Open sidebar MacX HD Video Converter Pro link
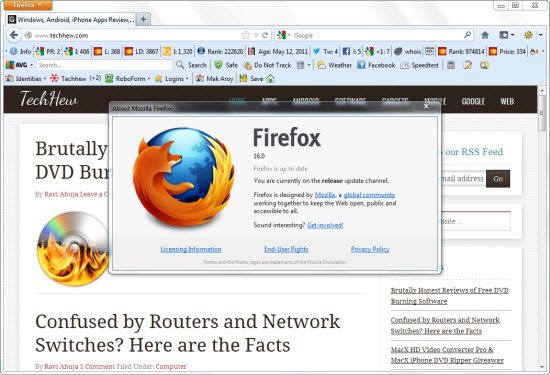This screenshot has width=550, height=375. (447, 355)
